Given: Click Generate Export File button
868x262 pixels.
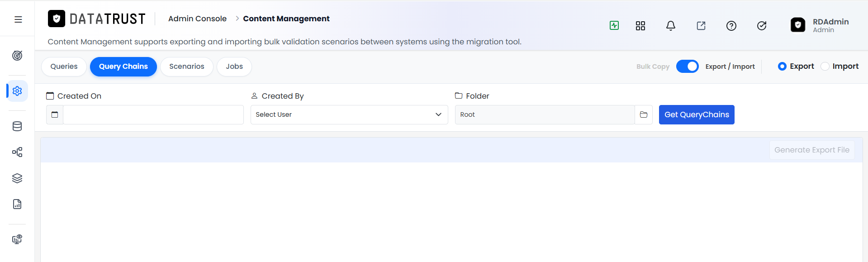Looking at the screenshot, I should tap(812, 150).
